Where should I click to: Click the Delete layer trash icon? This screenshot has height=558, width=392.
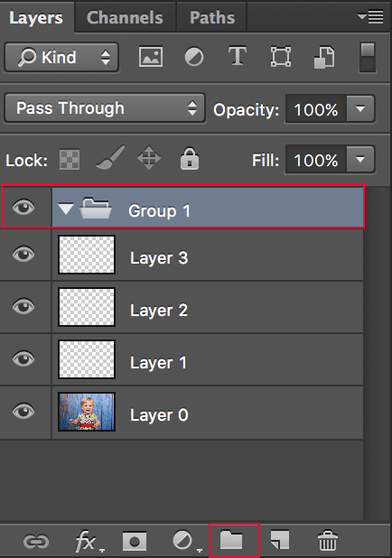click(328, 540)
